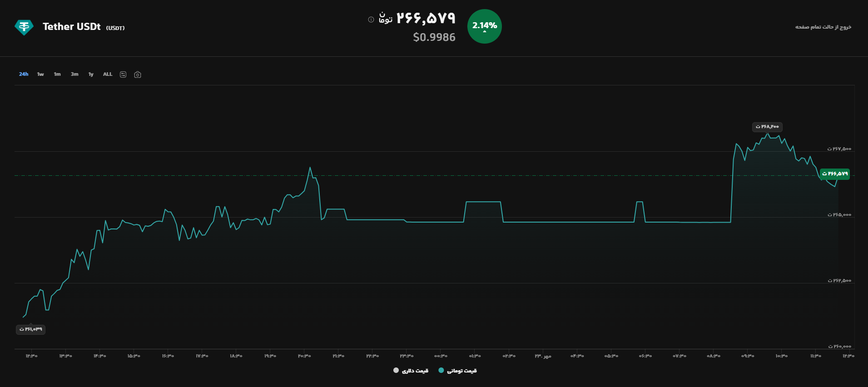Click the ۲۰:۳۰ time label on x-axis
Image resolution: width=868 pixels, height=387 pixels.
[x=304, y=356]
